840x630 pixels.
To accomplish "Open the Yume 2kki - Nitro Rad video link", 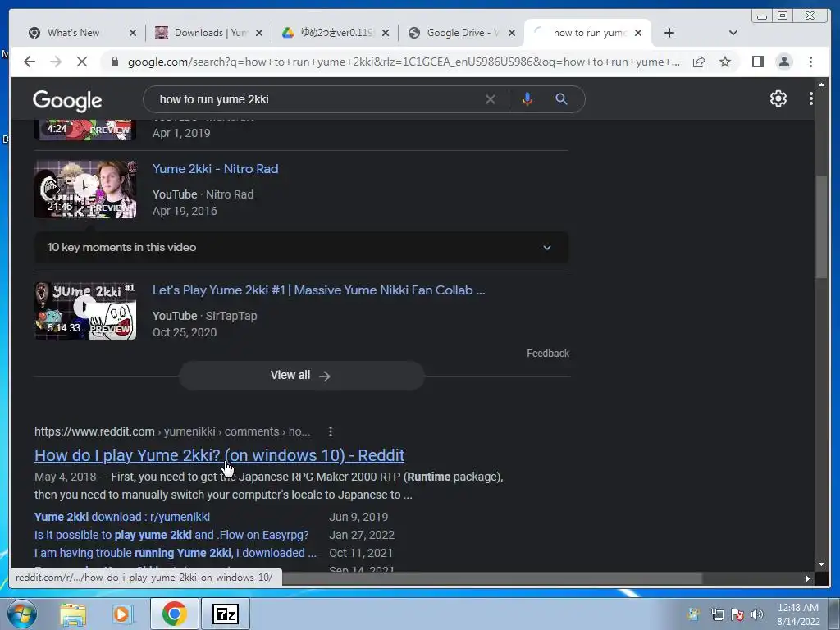I will (x=216, y=169).
